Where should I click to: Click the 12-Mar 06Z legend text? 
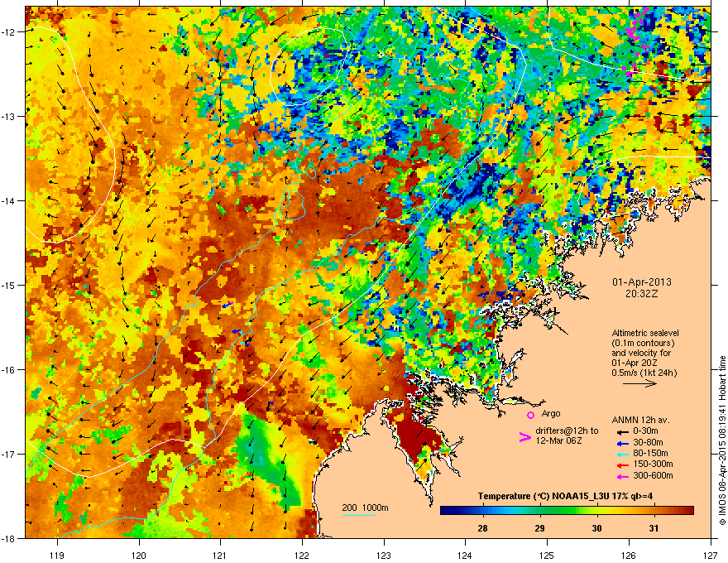558,440
